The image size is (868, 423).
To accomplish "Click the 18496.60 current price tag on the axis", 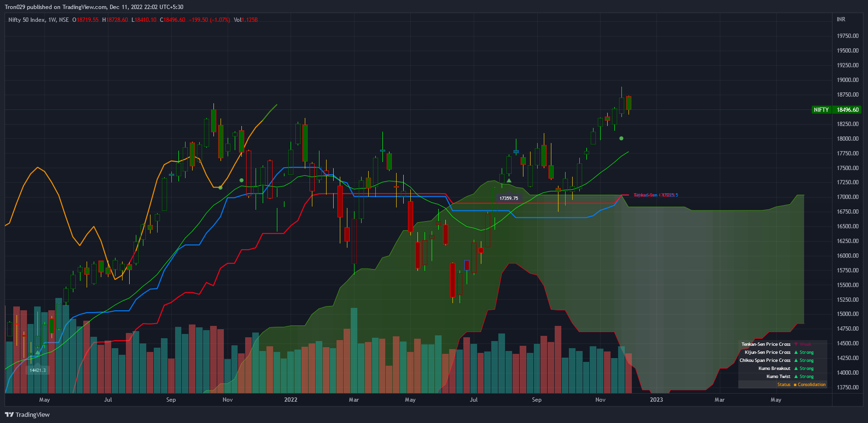I will 847,110.
